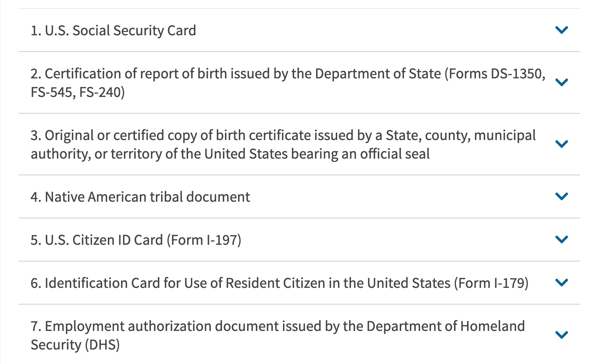This screenshot has height=364, width=592.
Task: Open the "1. U.S. Social Security Card" heading
Action: 113,30
